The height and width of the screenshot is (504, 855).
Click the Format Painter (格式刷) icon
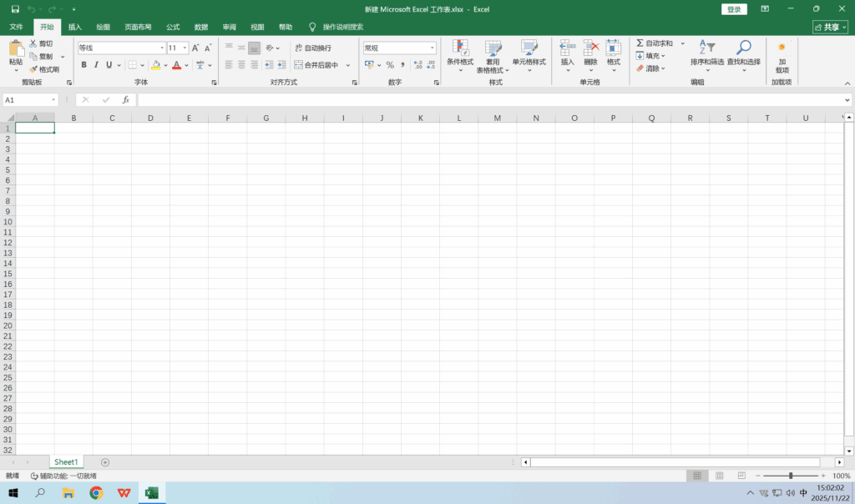pyautogui.click(x=33, y=69)
